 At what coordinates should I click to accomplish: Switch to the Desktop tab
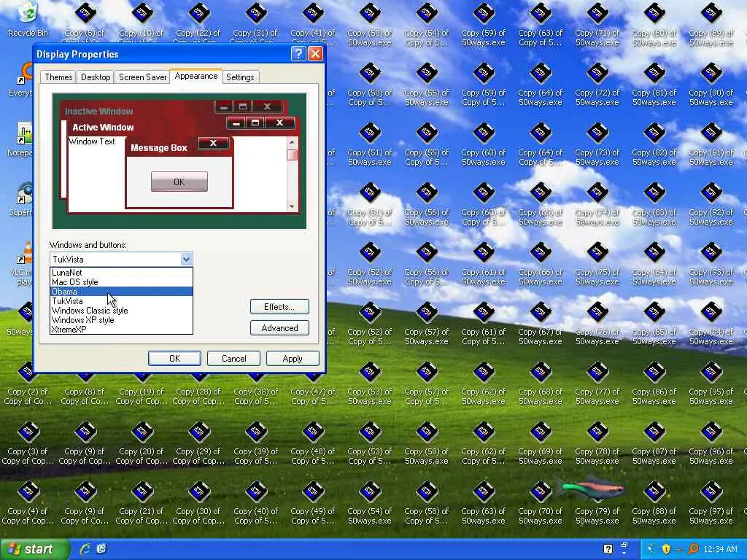click(96, 77)
